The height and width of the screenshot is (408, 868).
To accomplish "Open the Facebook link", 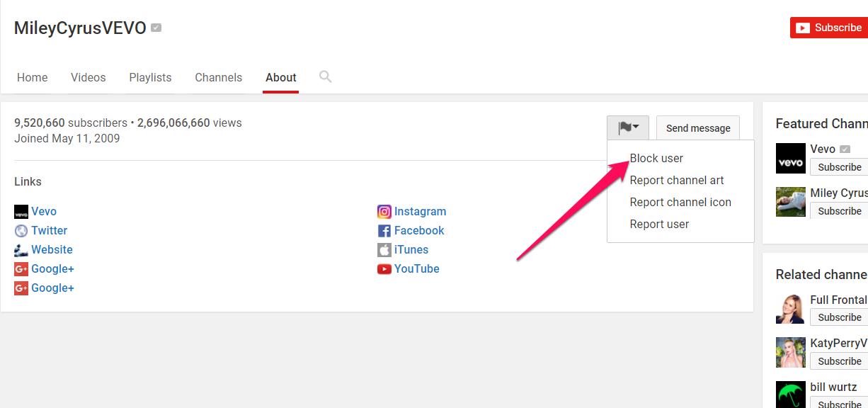I will [x=419, y=230].
